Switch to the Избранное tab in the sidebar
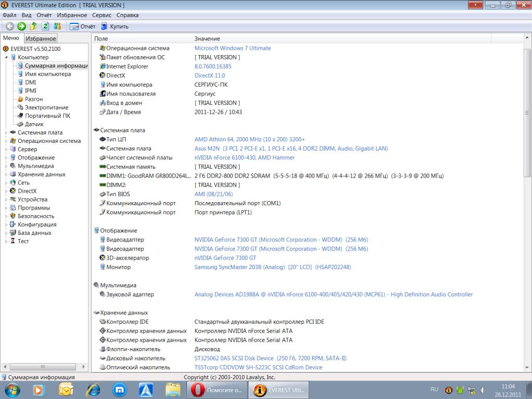 41,38
